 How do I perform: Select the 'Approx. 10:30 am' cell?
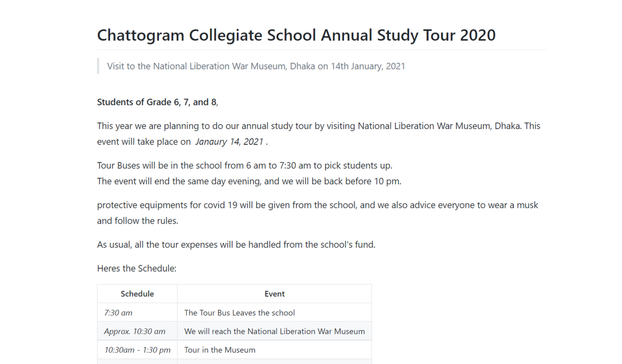(138, 331)
